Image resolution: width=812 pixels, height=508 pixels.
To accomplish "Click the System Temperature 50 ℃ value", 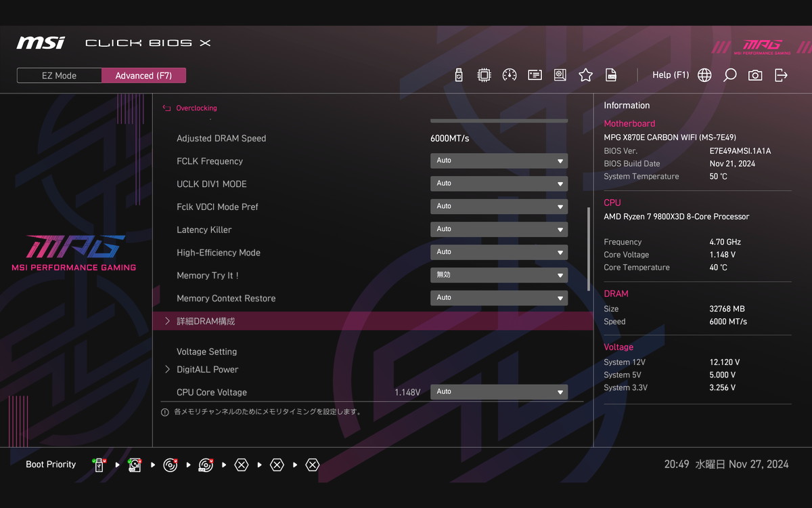I will pyautogui.click(x=719, y=177).
